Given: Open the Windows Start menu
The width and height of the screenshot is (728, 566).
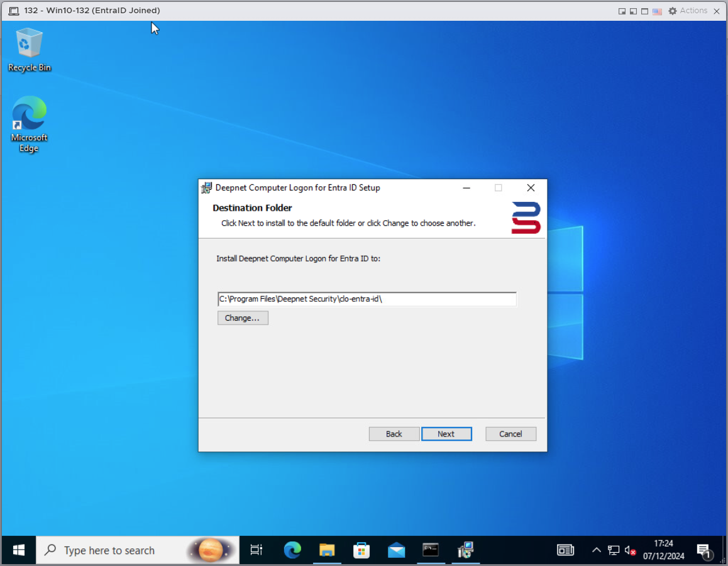Looking at the screenshot, I should point(18,550).
